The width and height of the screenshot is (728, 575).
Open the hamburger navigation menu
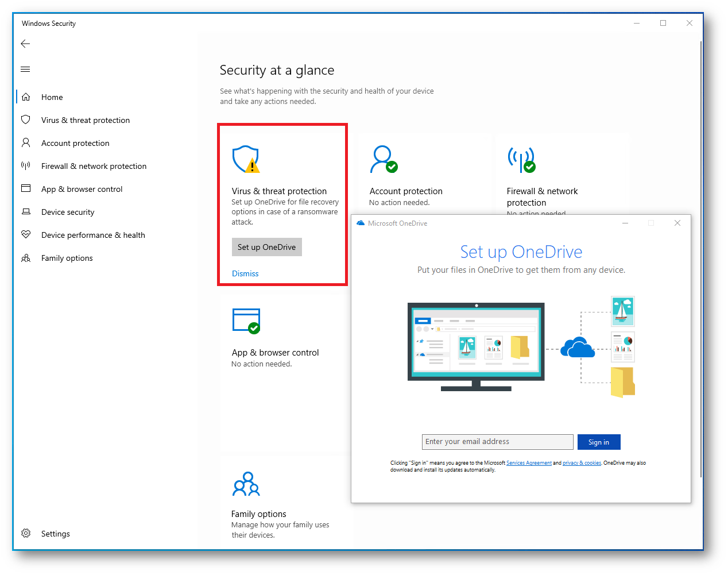pyautogui.click(x=25, y=70)
